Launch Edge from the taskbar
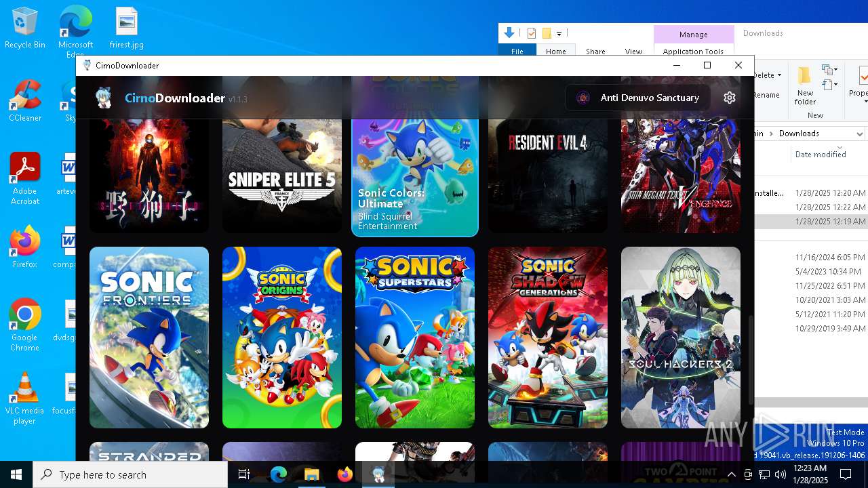Screen dimensions: 868x488 point(279,474)
